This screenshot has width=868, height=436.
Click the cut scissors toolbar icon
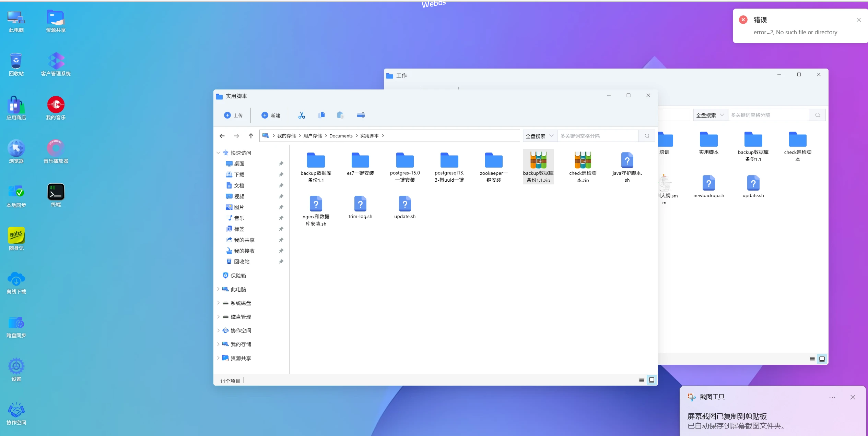click(x=302, y=115)
